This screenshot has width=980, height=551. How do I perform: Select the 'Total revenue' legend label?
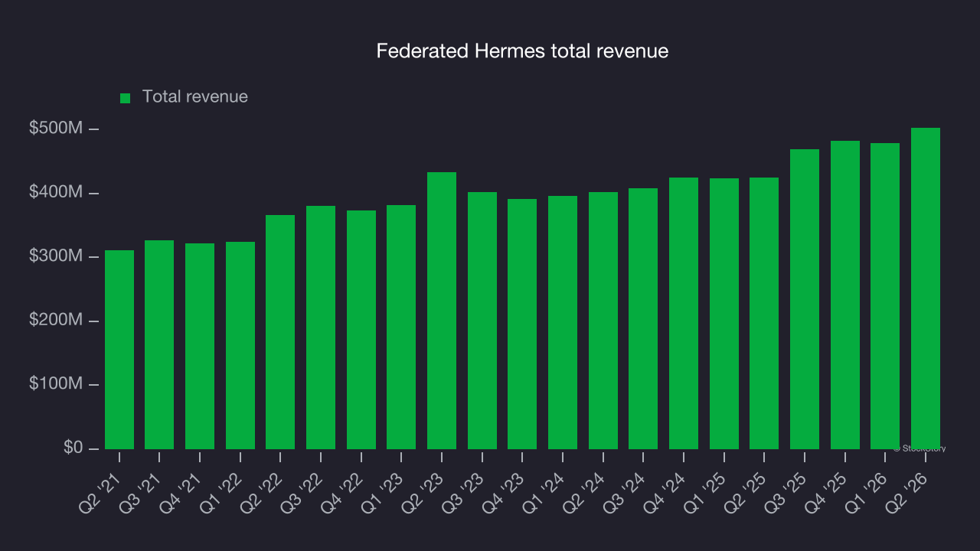(x=195, y=97)
